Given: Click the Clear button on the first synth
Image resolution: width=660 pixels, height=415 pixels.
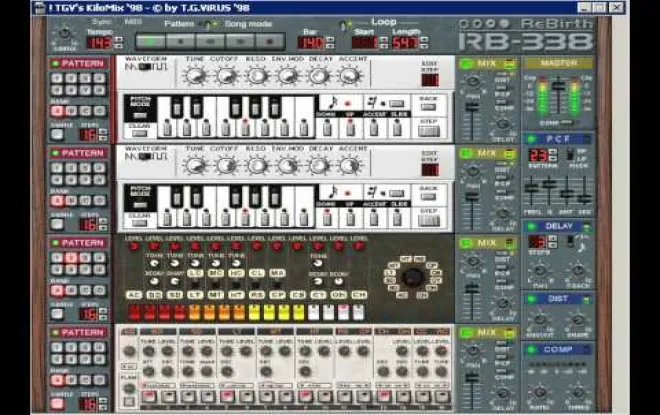Looking at the screenshot, I should point(139,133).
